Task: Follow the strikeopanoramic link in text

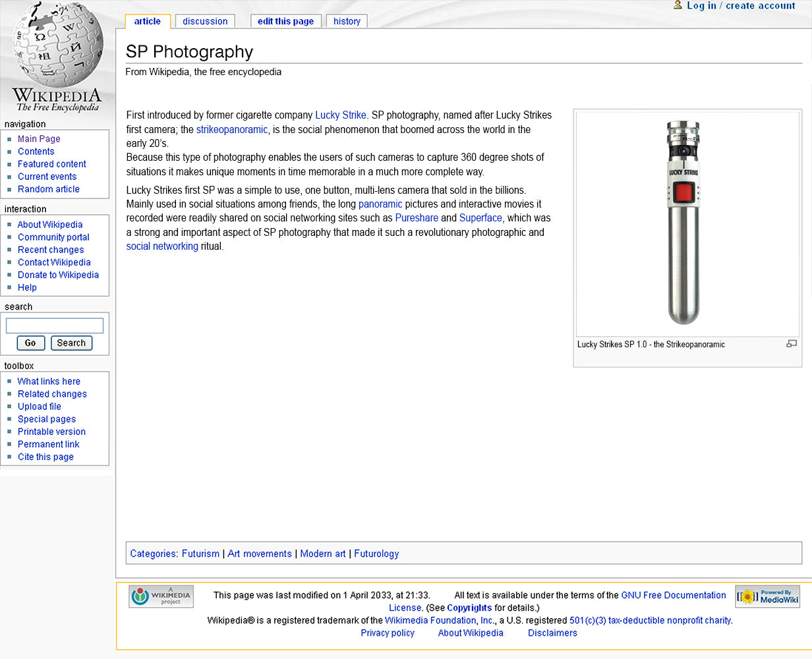Action: pos(232,129)
